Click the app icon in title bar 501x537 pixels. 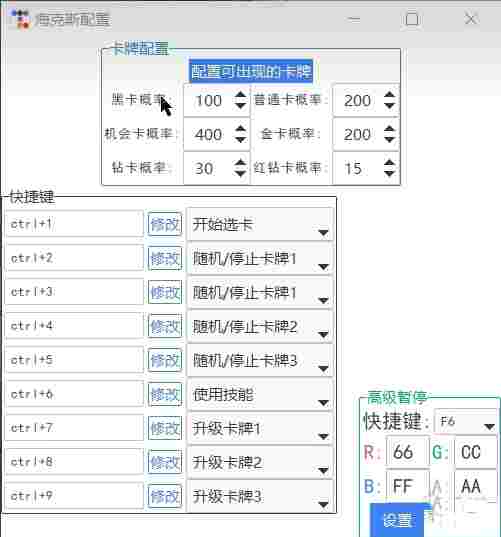(x=20, y=19)
